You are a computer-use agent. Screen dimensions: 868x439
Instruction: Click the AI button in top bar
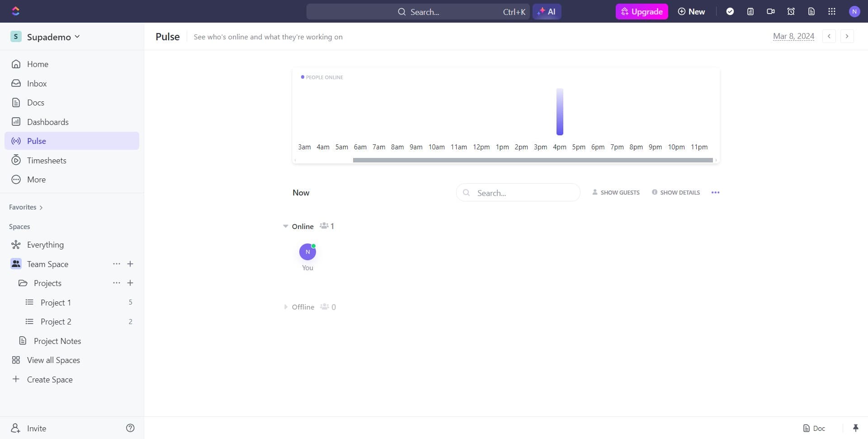[547, 11]
